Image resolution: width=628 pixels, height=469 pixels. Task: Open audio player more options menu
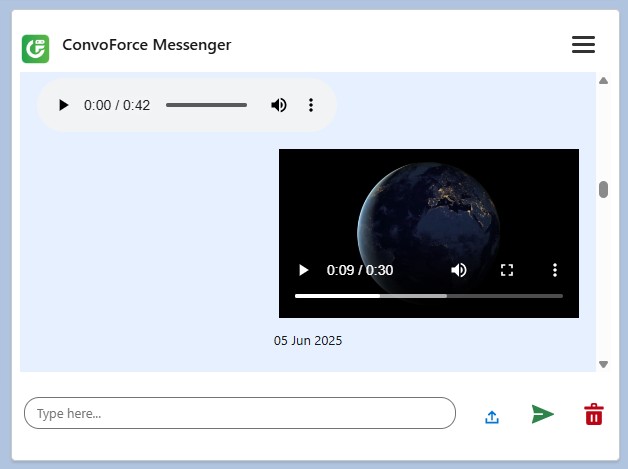pyautogui.click(x=311, y=105)
